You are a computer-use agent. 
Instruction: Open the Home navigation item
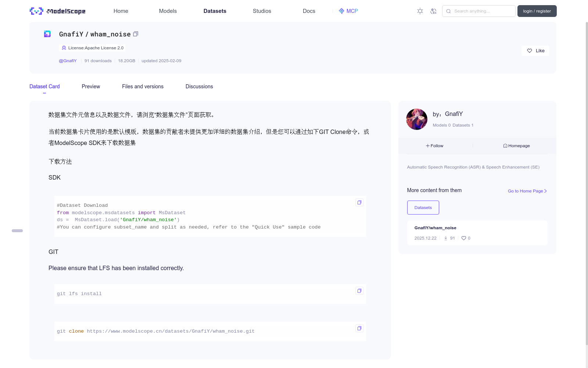(121, 11)
